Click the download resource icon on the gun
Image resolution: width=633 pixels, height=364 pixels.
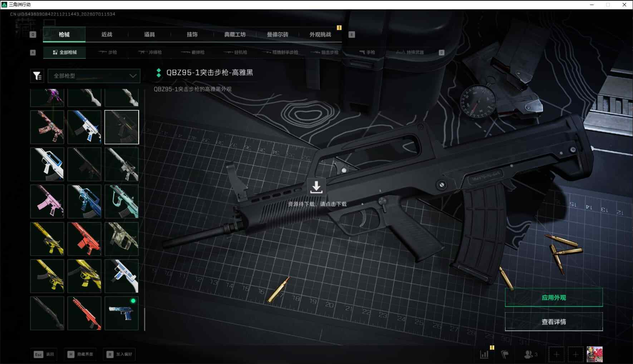pos(316,188)
